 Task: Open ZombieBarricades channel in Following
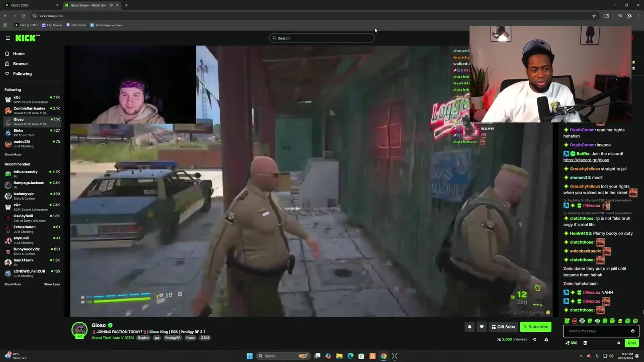(32, 111)
